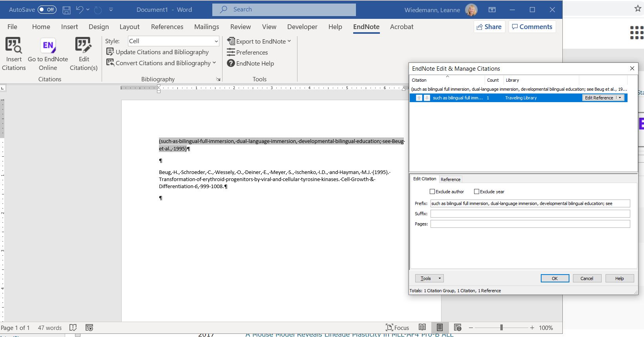The image size is (644, 337).
Task: Open EndNote Help
Action: [250, 63]
